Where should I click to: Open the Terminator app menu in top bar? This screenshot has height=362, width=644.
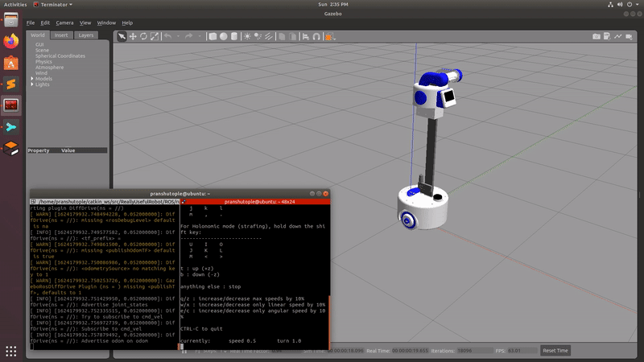click(x=53, y=5)
